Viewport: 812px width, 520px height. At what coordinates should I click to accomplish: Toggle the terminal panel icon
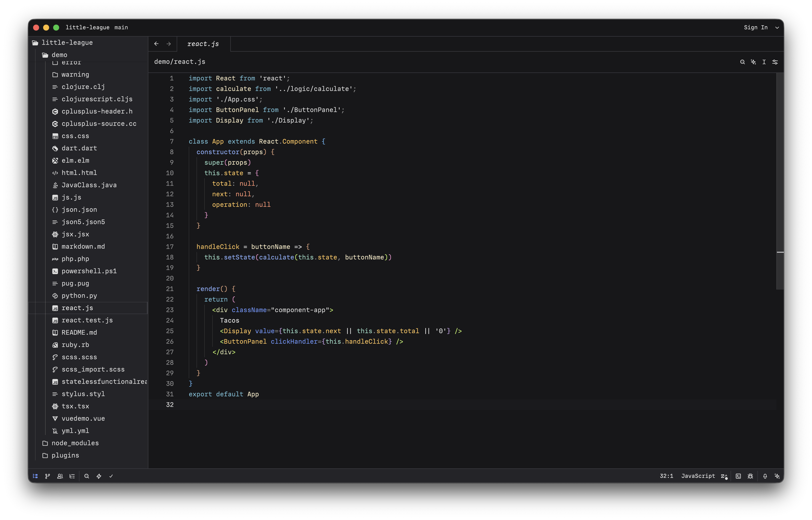click(x=738, y=476)
